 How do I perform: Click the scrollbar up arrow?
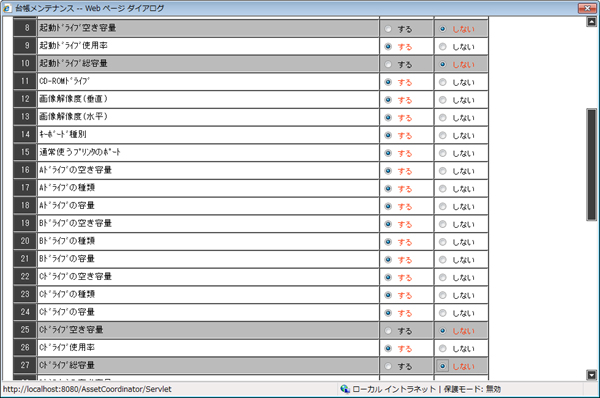coord(591,22)
